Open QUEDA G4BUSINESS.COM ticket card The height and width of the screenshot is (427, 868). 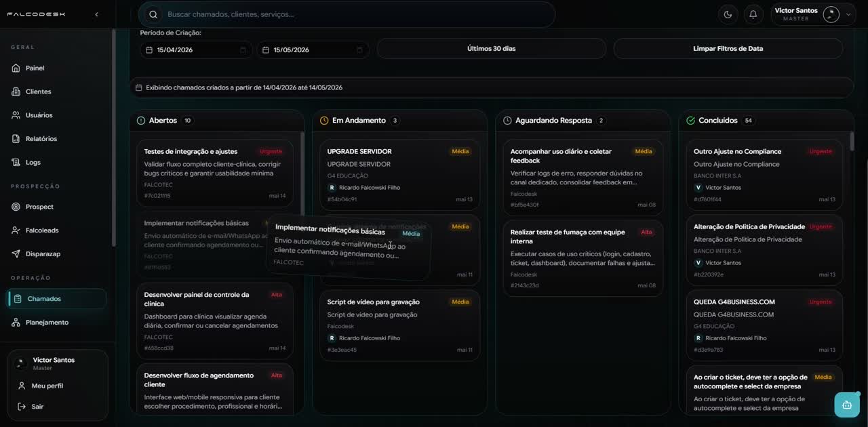pyautogui.click(x=764, y=325)
